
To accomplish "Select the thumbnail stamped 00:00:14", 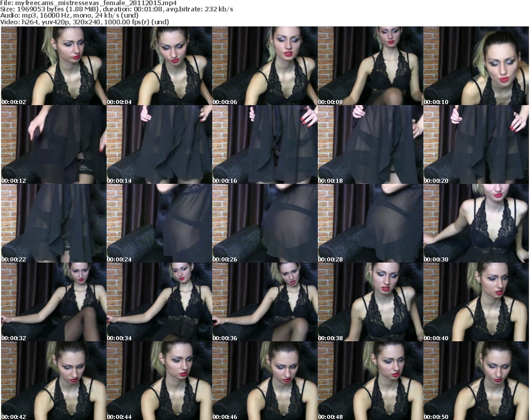I will [x=159, y=144].
